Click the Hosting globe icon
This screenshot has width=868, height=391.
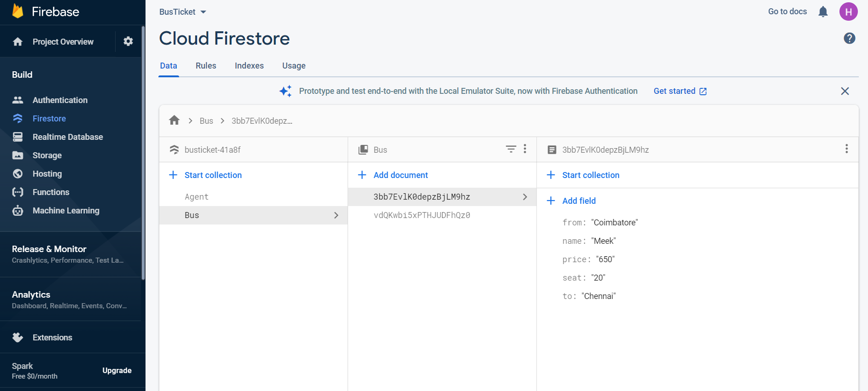point(17,173)
